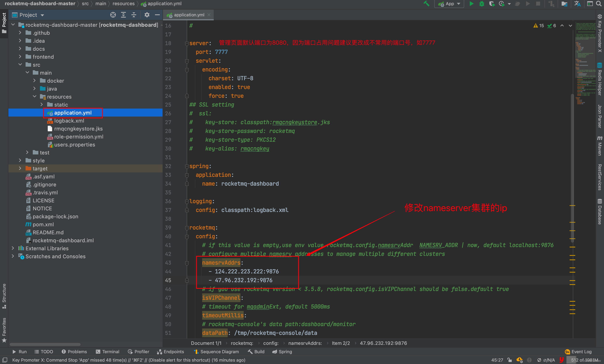Open pom.xml in the project tree
Image resolution: width=604 pixels, height=364 pixels.
[x=43, y=224]
